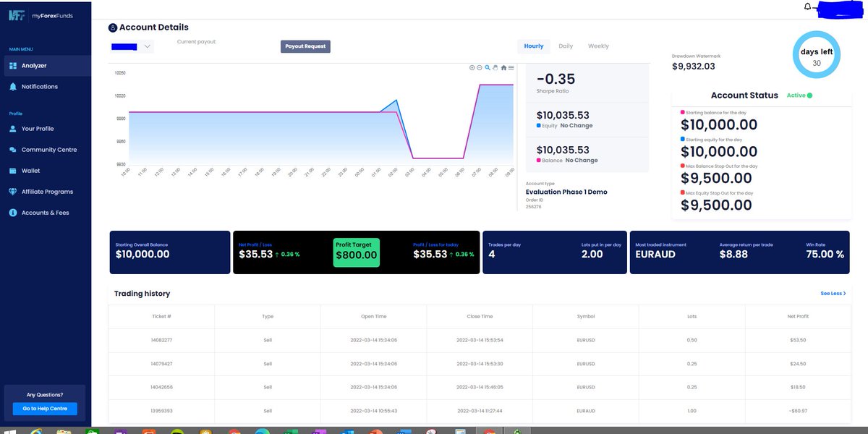Viewport: 868px width, 434px height.
Task: Click Max Balance Stop Out $9,500.00 value
Action: [x=716, y=178]
